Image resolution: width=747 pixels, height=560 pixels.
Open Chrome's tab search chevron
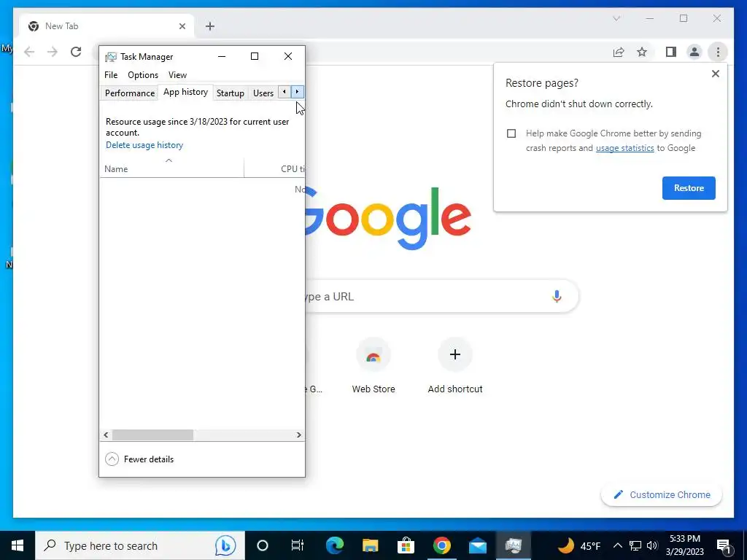tap(616, 18)
